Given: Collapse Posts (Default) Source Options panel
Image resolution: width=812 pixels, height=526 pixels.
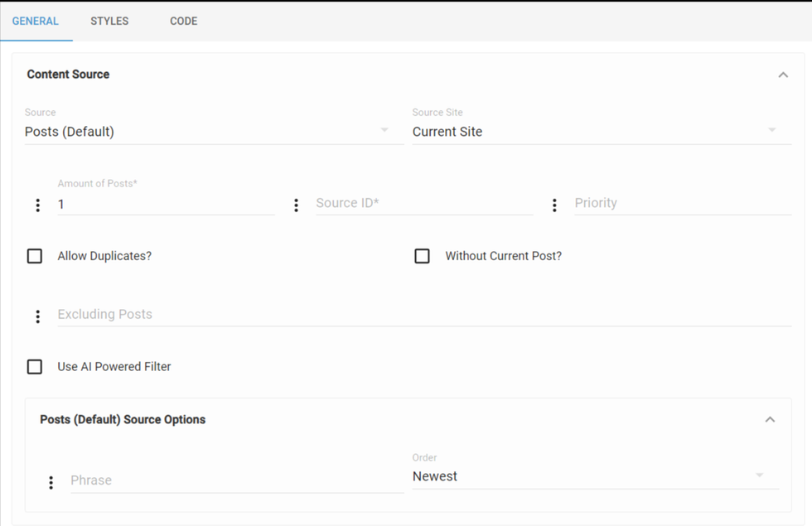Looking at the screenshot, I should 770,420.
